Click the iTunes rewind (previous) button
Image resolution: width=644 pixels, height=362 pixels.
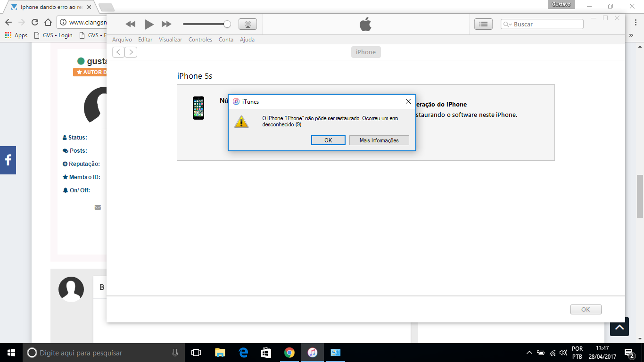(x=131, y=24)
